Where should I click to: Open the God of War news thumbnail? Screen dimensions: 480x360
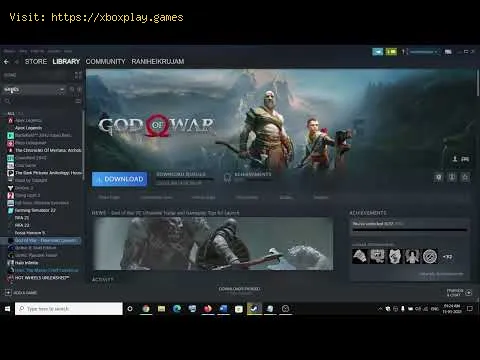[213, 243]
